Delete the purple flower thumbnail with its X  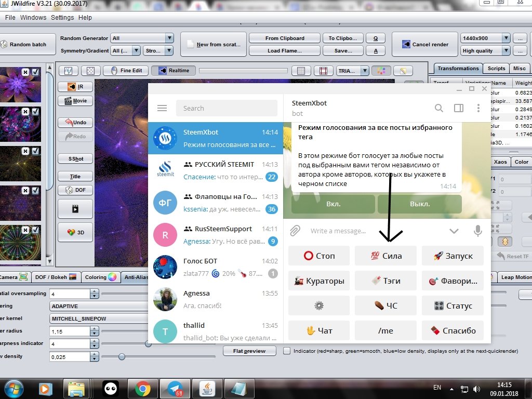[25, 72]
